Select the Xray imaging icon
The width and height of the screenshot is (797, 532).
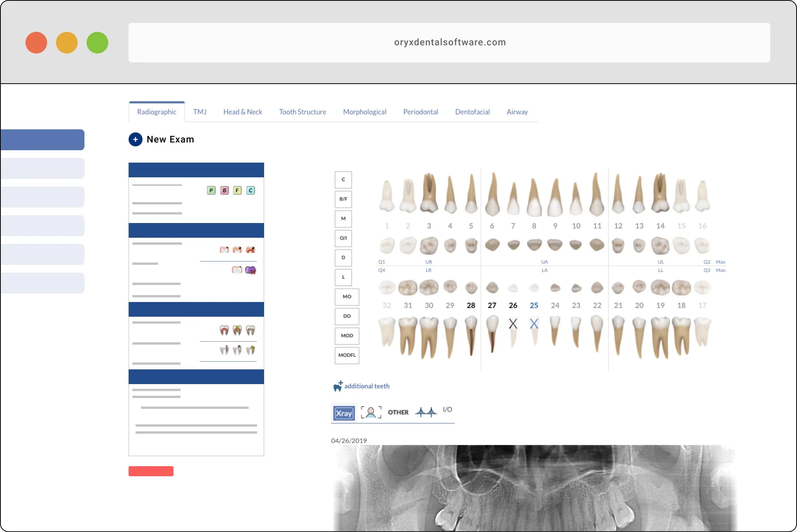(344, 413)
